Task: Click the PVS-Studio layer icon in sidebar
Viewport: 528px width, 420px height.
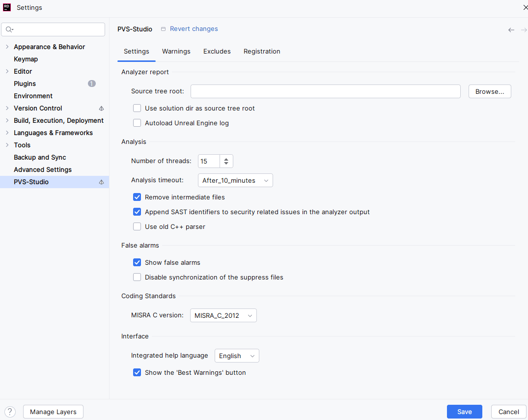Action: click(102, 182)
